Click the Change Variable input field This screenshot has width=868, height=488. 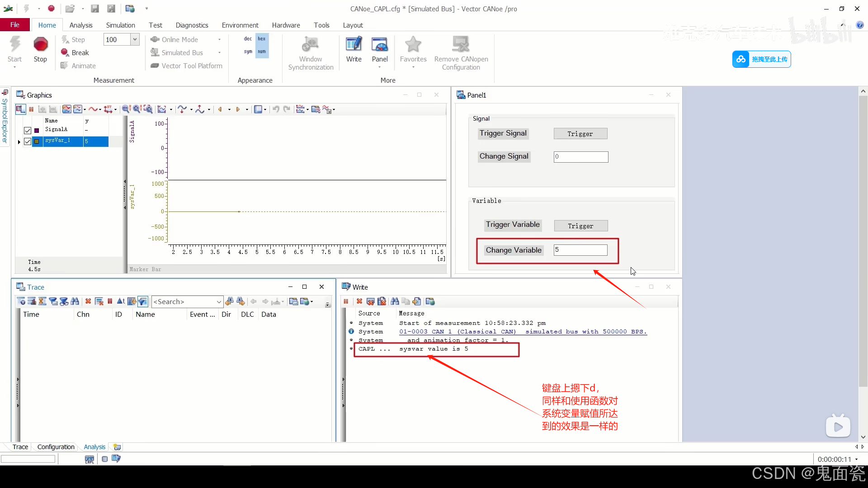[x=580, y=250]
